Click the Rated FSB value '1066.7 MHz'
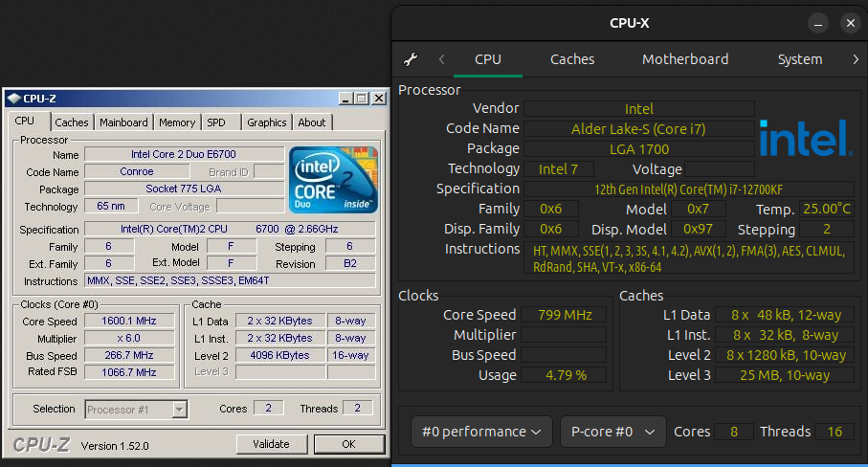868x467 pixels. [x=129, y=372]
